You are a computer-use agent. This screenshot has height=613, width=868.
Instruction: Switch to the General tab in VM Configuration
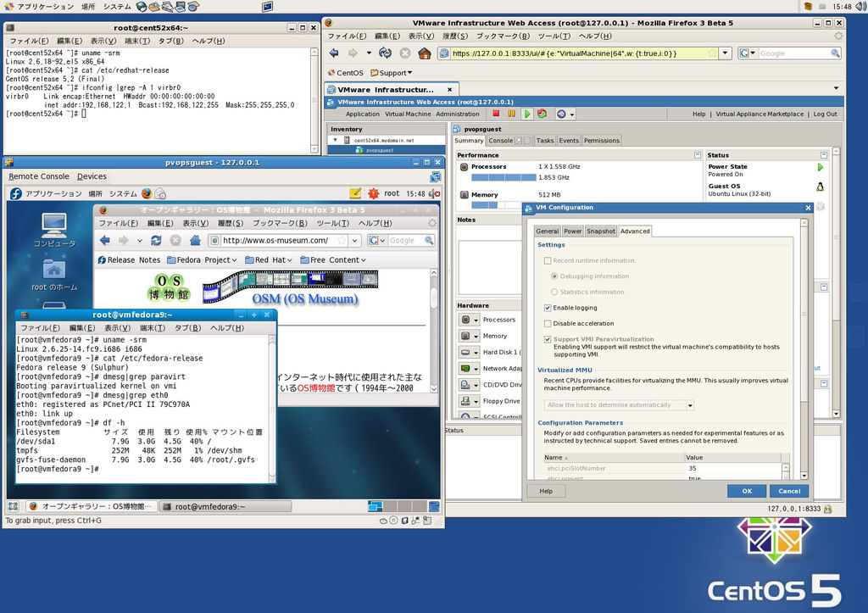[548, 231]
